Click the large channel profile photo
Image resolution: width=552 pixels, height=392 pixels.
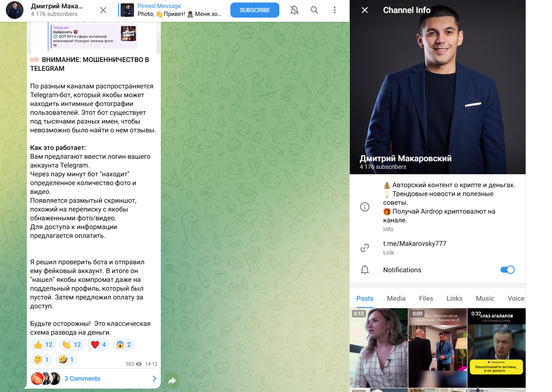coord(438,87)
